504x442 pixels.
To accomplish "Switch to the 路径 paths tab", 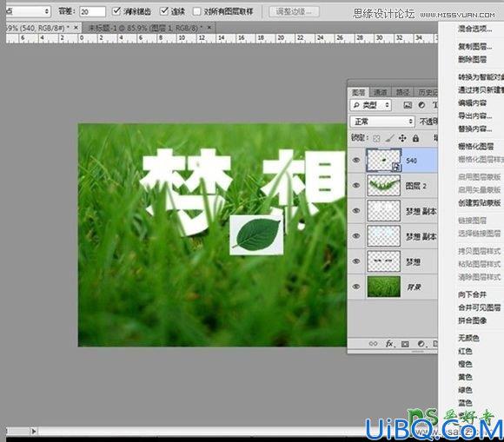I will tap(402, 93).
